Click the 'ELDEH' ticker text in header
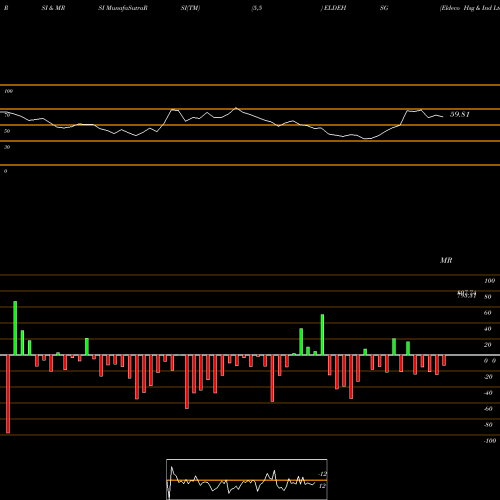The image size is (500, 500). coord(334,8)
